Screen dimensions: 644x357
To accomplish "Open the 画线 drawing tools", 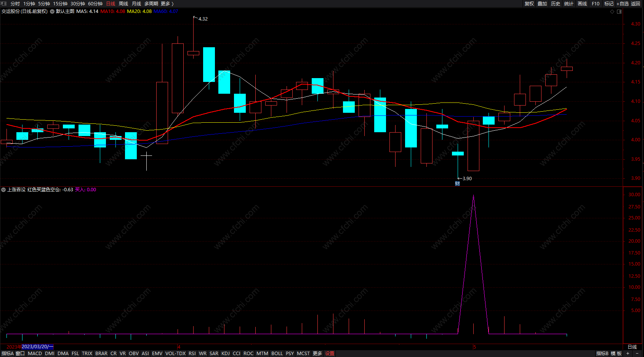I will point(582,3).
